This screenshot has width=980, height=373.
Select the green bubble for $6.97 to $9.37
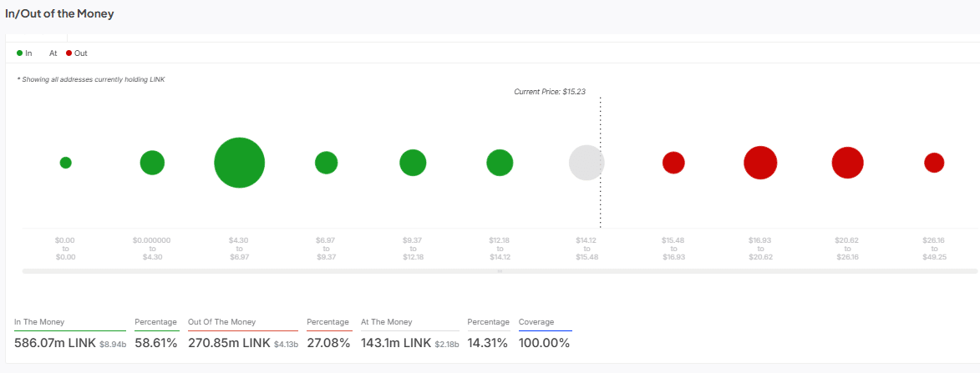[326, 163]
